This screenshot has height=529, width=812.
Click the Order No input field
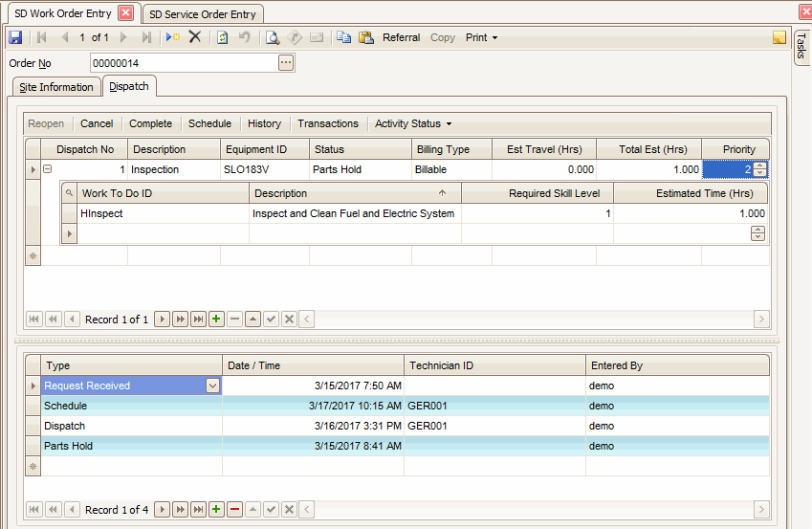[x=184, y=63]
